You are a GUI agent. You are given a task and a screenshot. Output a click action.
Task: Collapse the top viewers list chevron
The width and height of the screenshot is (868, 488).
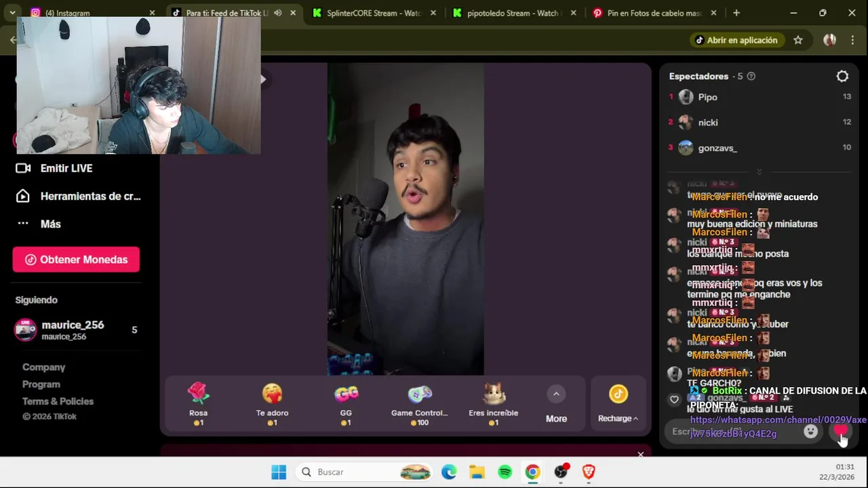tap(759, 172)
